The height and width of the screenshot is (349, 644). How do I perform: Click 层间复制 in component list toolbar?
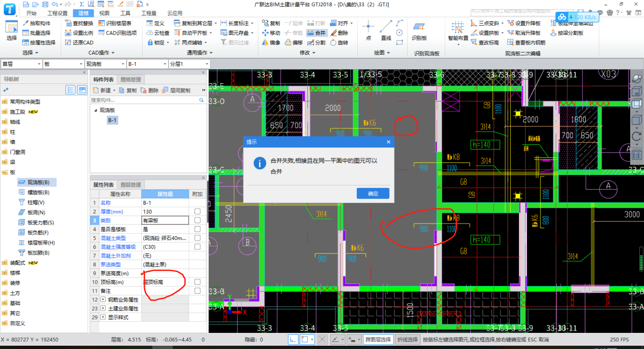click(176, 90)
